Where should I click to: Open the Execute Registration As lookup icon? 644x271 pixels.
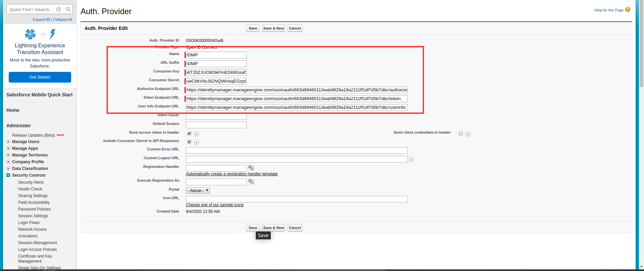(251, 181)
